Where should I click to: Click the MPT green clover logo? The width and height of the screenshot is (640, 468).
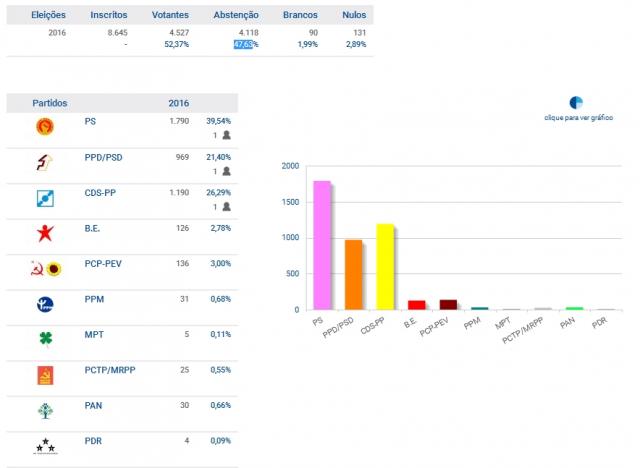pos(45,339)
